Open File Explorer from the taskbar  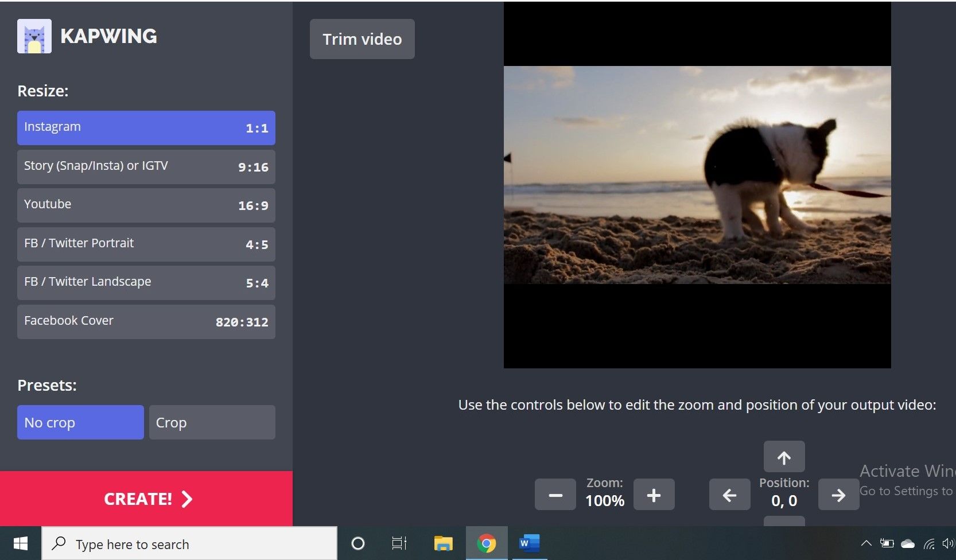[x=443, y=543]
